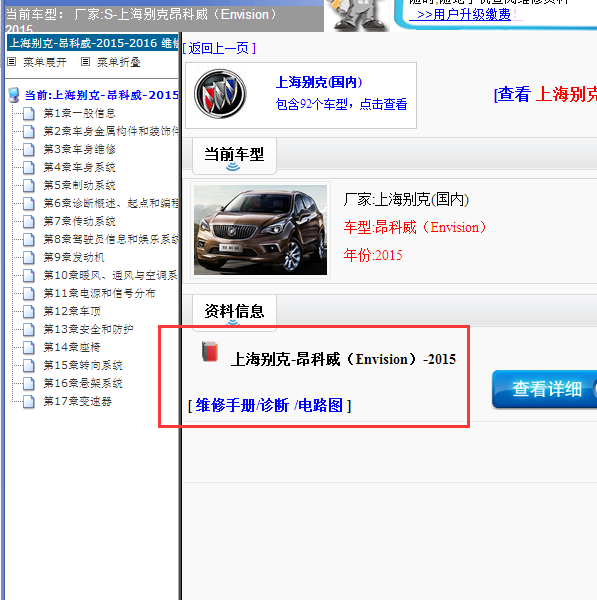Click the page icon beside 第8章驾驶员信息和娱乐系统
The width and height of the screenshot is (597, 600).
coord(29,240)
